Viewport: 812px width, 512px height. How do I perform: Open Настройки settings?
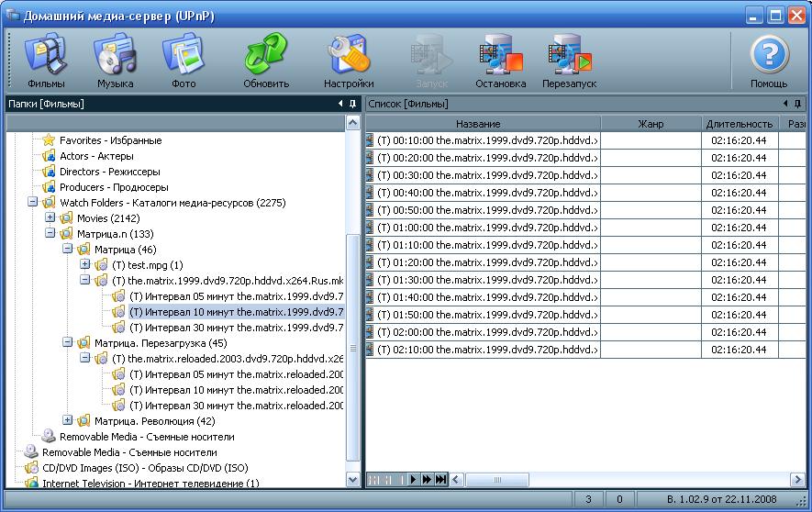tap(348, 61)
